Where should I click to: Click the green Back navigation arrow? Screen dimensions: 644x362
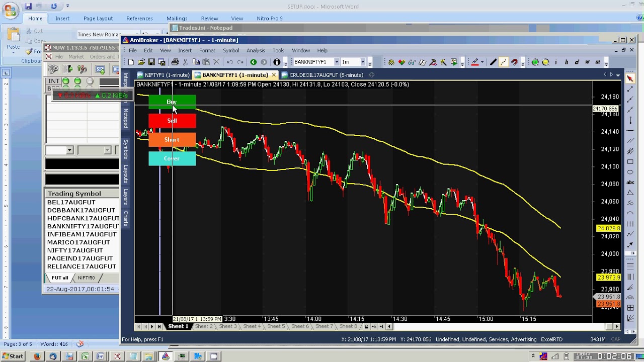pos(253,62)
